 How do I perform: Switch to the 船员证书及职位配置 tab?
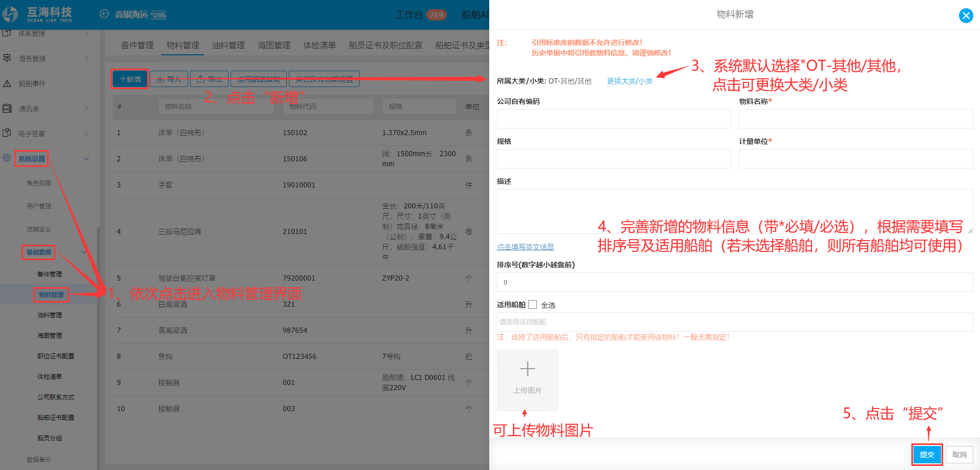(386, 46)
